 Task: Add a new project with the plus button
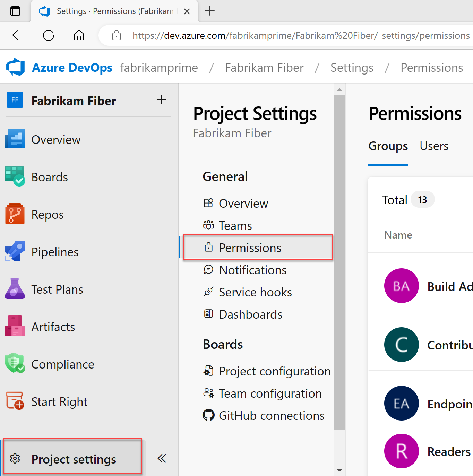click(161, 99)
